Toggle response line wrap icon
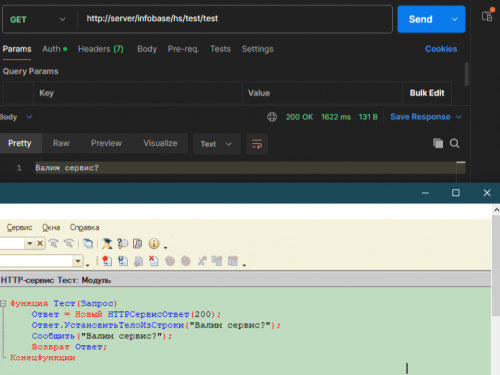The height and width of the screenshot is (375, 500). click(x=257, y=144)
